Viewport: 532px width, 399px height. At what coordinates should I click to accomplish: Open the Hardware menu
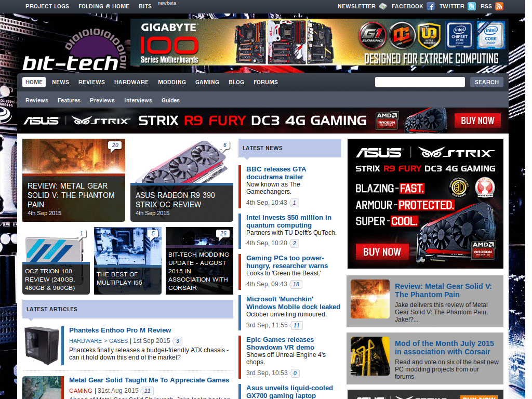click(x=131, y=82)
